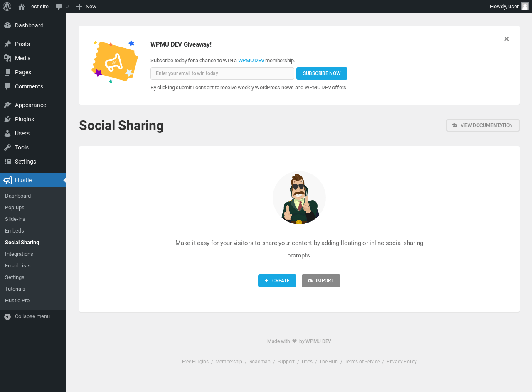Click VIEW DOCUMENTATION button
This screenshot has height=392, width=532.
click(x=483, y=125)
